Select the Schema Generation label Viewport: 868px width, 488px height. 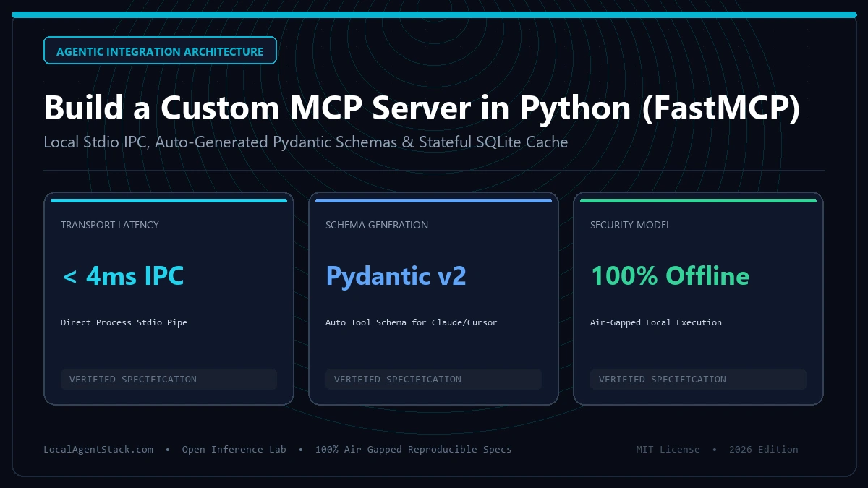pos(377,225)
